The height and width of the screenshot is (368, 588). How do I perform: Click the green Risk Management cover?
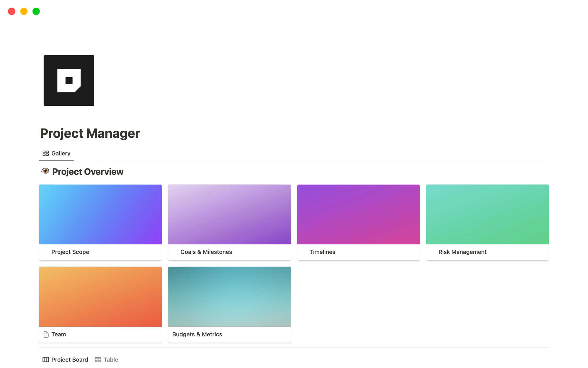[487, 214]
